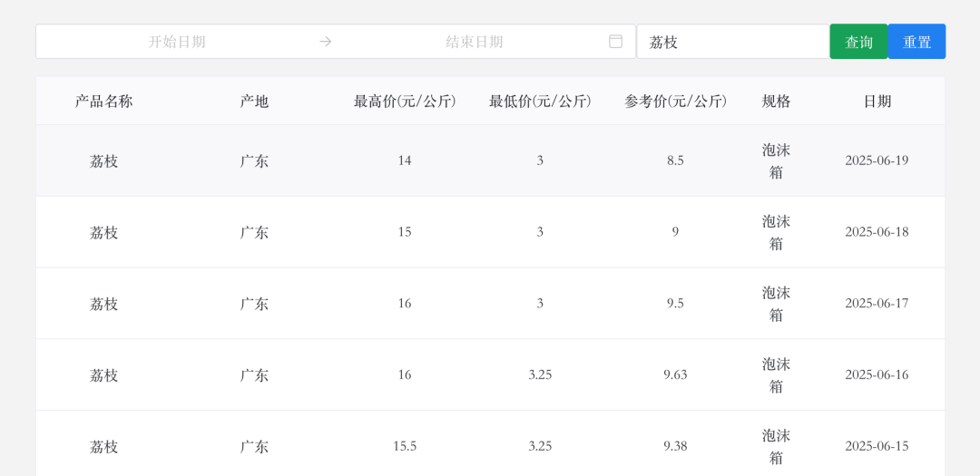Click the calendar icon in date range picker

(615, 42)
